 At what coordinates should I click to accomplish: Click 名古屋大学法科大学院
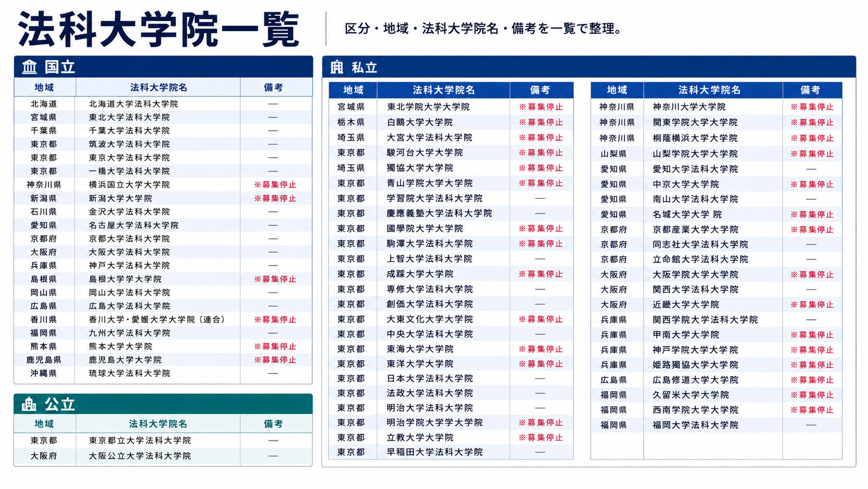[133, 225]
